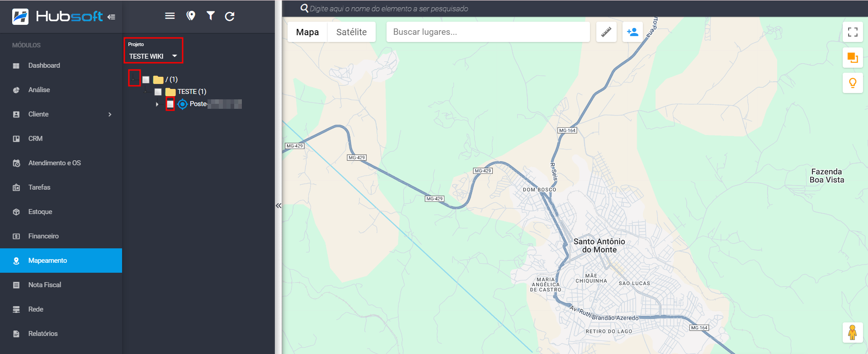Open the Análise module
The width and height of the screenshot is (868, 354).
(x=61, y=90)
